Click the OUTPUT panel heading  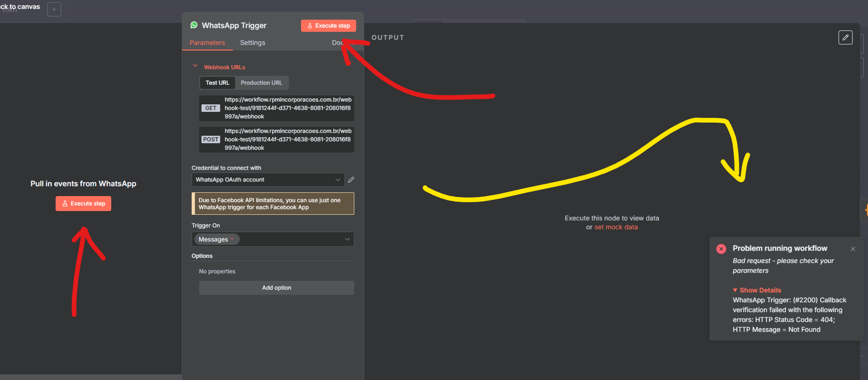click(387, 37)
